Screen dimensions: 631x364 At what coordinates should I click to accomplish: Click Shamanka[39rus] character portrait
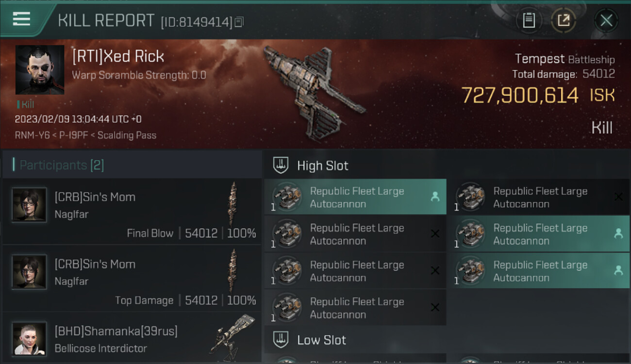click(x=29, y=338)
